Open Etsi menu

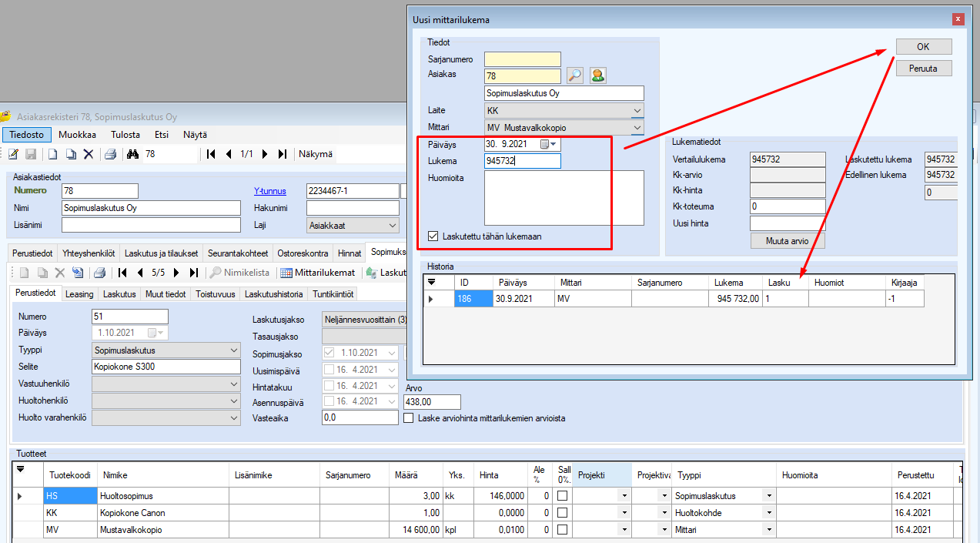coord(162,135)
